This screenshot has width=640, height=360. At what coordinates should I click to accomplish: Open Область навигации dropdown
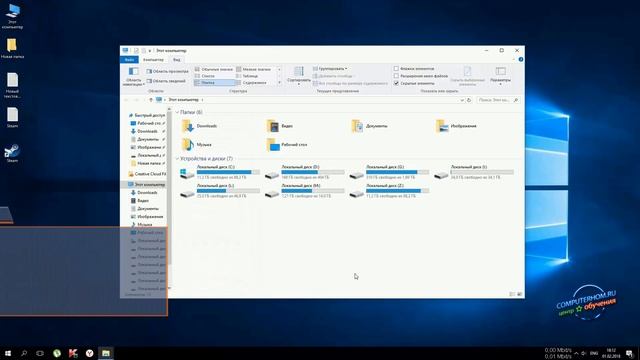click(133, 76)
